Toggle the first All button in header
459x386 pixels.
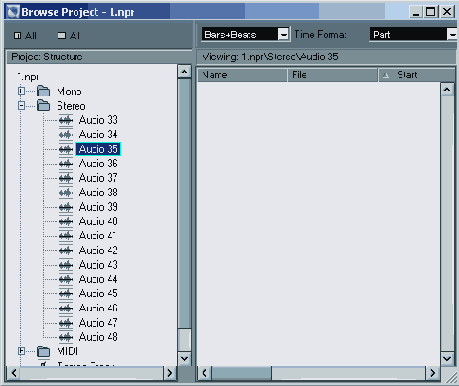tap(25, 36)
